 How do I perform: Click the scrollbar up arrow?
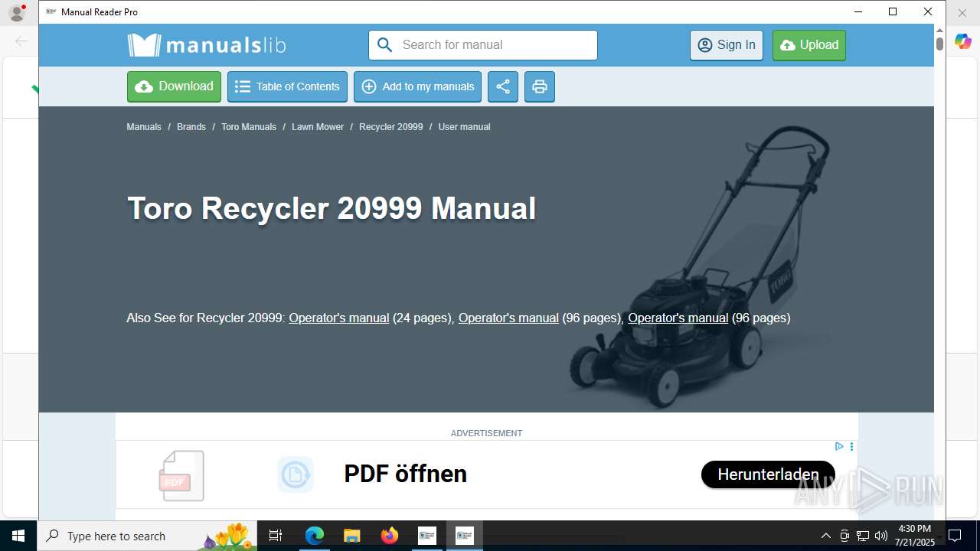(939, 30)
